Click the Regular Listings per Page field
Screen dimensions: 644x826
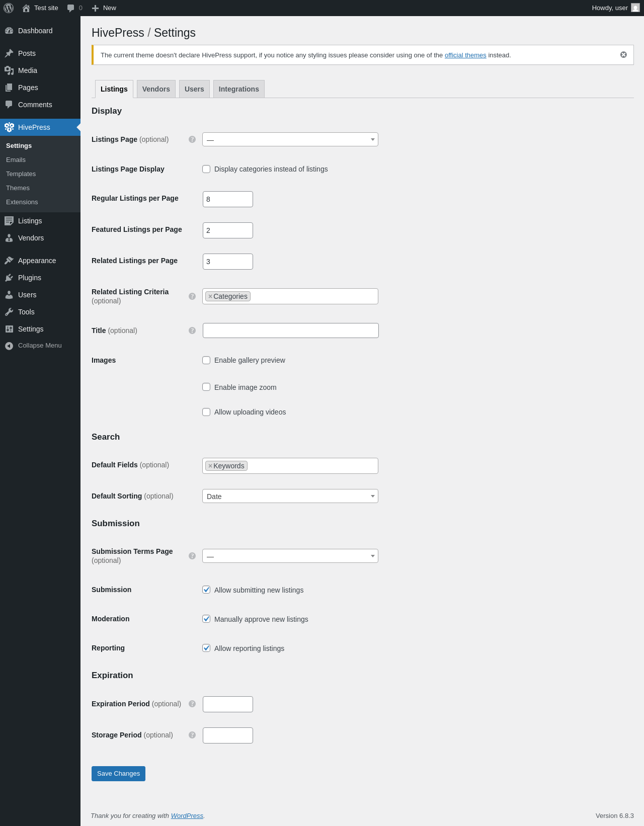(x=228, y=199)
